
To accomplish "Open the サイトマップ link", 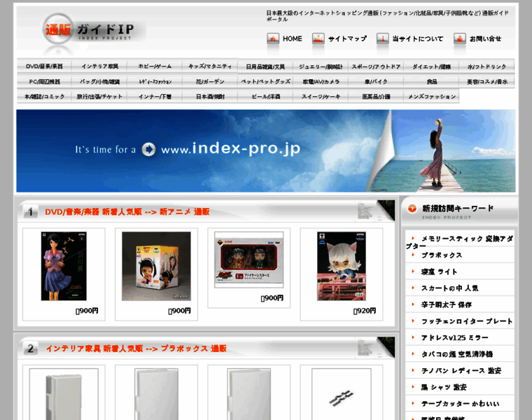I will (x=347, y=38).
